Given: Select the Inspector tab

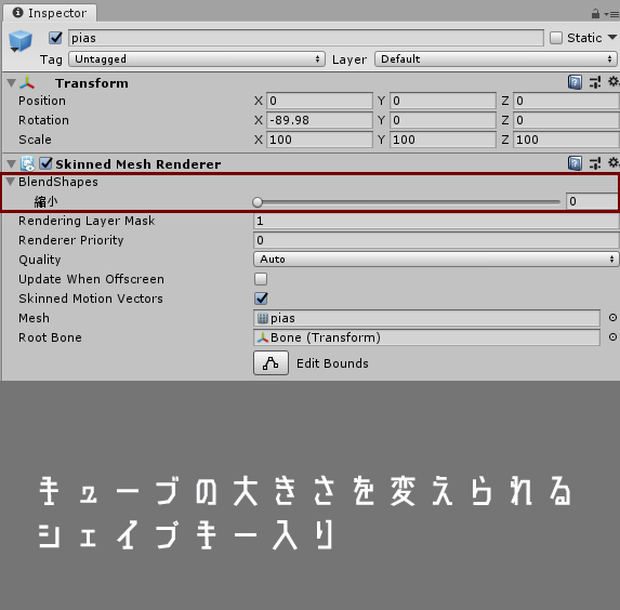Looking at the screenshot, I should [50, 13].
